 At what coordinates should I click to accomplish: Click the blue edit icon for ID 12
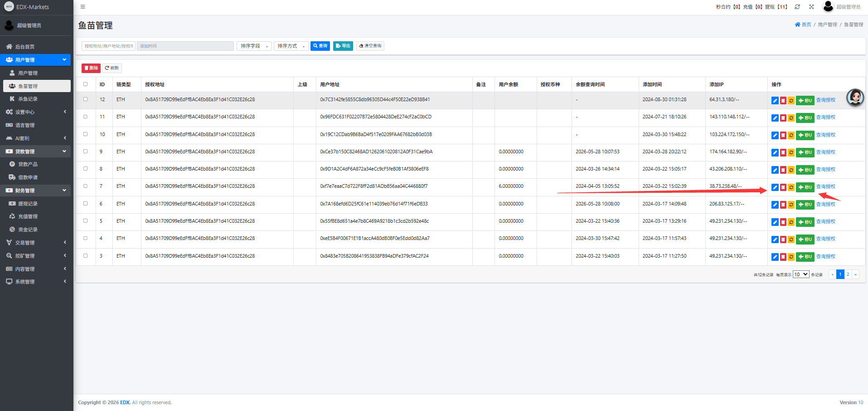775,101
